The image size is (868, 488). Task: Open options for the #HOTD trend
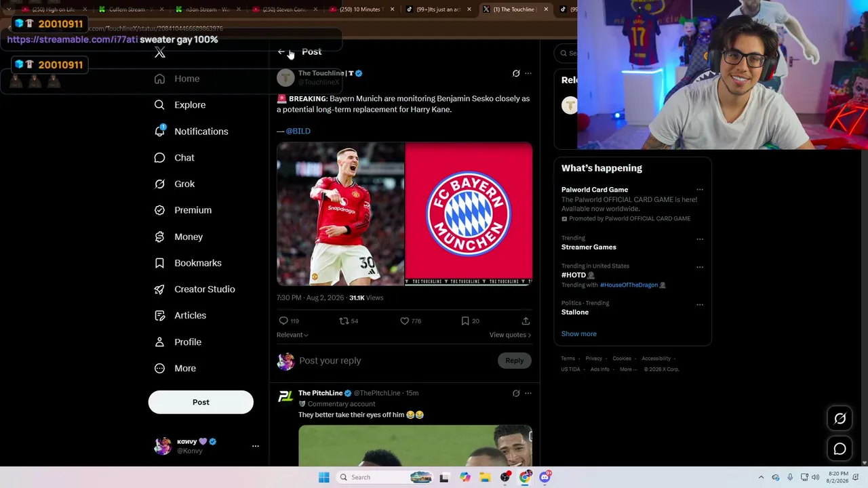[x=700, y=267]
